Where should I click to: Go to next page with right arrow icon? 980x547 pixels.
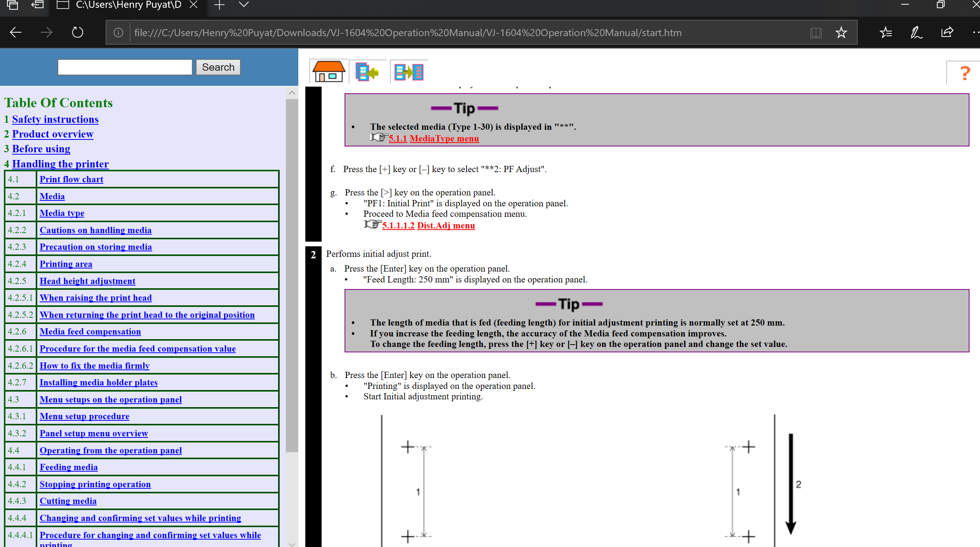click(x=409, y=72)
